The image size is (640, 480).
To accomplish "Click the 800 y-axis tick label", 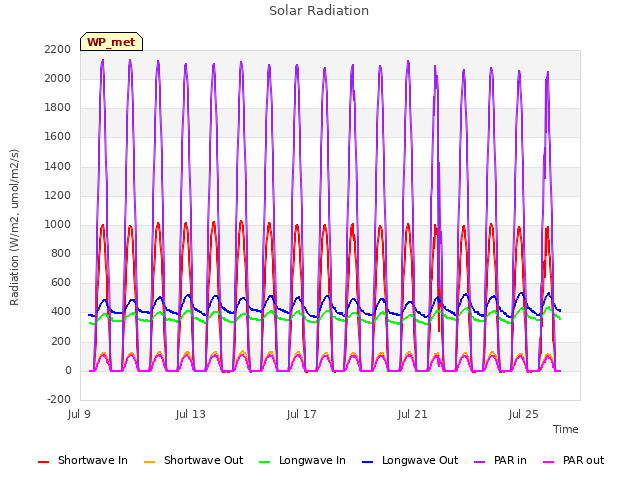I will (61, 254).
